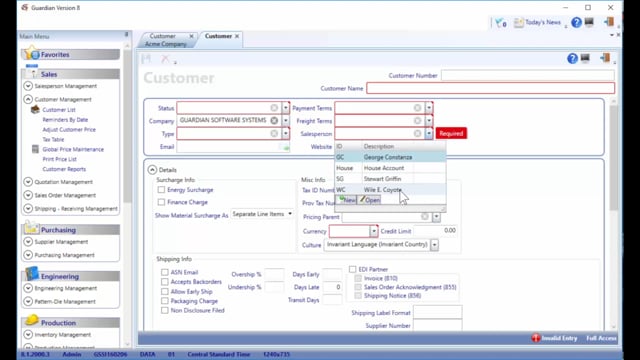Viewport: 640px width, 360px height.
Task: Check Accepts Backorders option
Action: (x=164, y=282)
